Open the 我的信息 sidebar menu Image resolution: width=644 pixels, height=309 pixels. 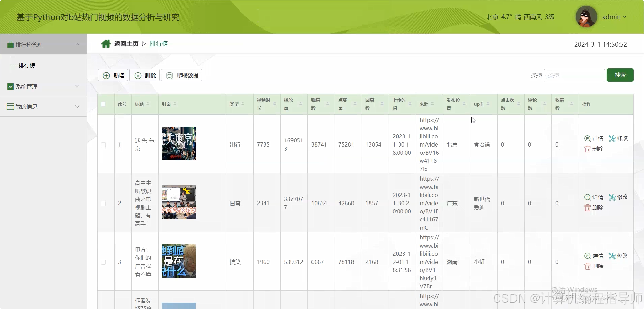pos(43,107)
